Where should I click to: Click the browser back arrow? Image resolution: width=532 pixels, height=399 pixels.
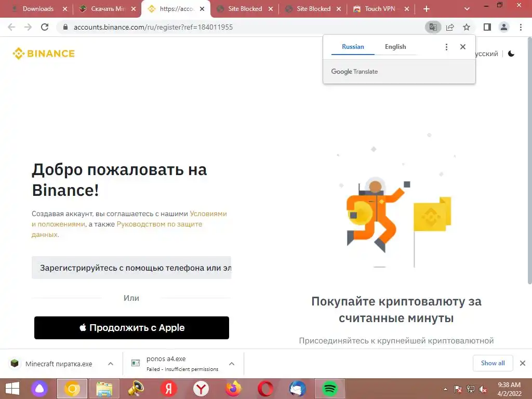click(x=11, y=27)
